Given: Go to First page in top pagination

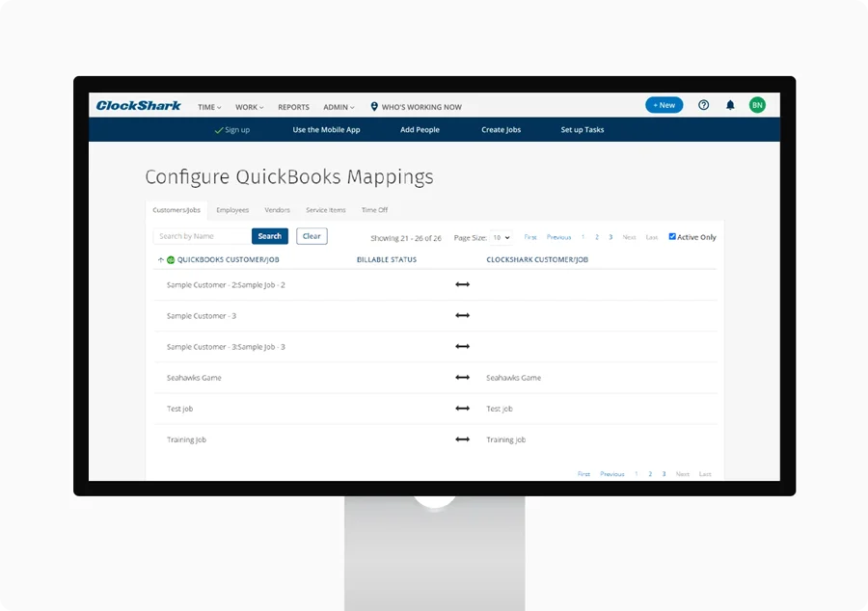Looking at the screenshot, I should (530, 237).
